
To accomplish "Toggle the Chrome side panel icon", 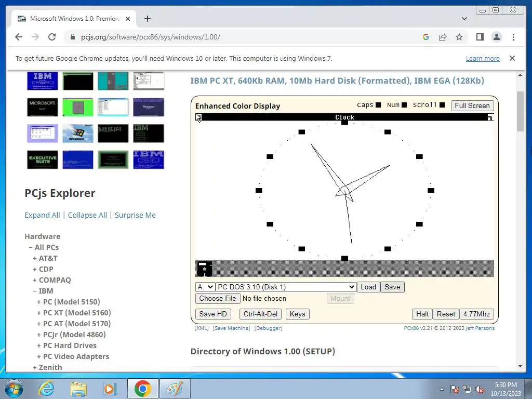I will (480, 37).
